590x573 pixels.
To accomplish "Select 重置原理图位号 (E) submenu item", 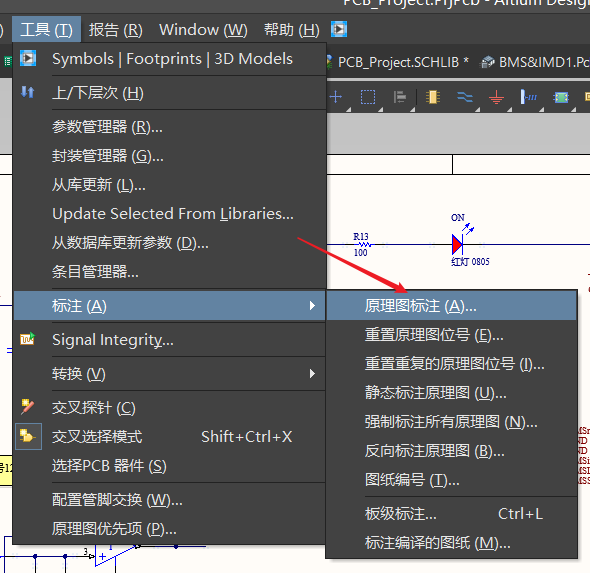I will [452, 334].
